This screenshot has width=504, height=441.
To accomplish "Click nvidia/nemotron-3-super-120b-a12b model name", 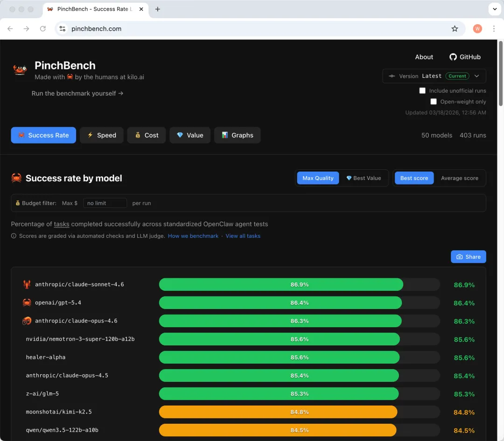I will pyautogui.click(x=80, y=339).
